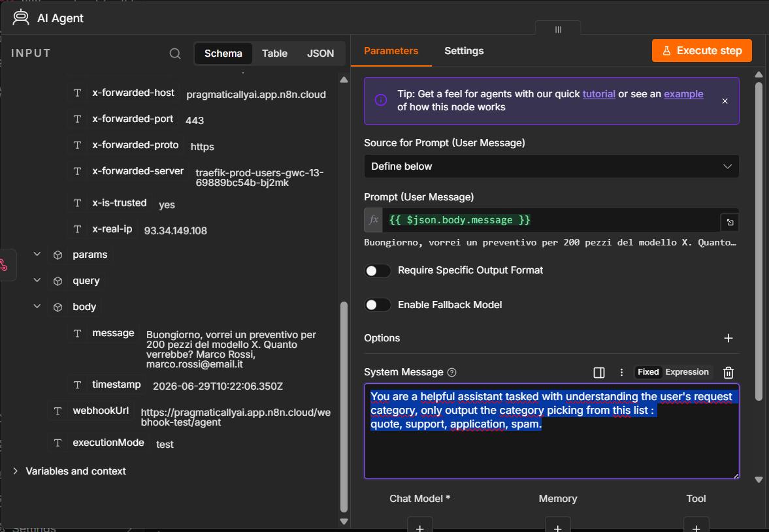Switch System Message to Expression mode
The width and height of the screenshot is (769, 532).
[x=687, y=372]
